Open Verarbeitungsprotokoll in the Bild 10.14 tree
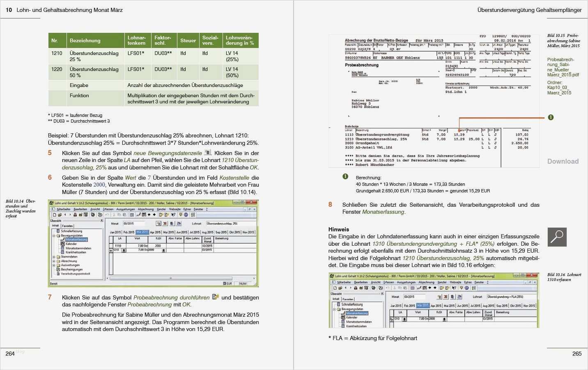Image resolution: width=588 pixels, height=370 pixels. pyautogui.click(x=76, y=274)
